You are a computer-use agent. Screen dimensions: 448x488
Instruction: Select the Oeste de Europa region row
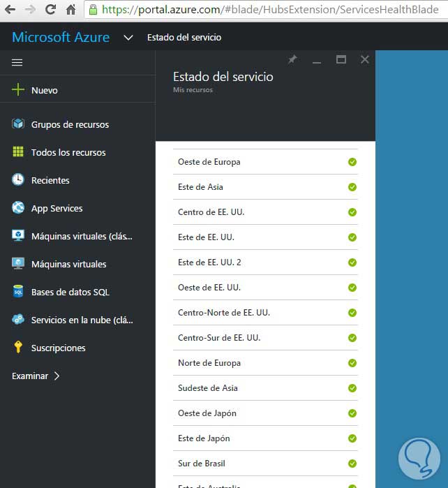point(265,162)
